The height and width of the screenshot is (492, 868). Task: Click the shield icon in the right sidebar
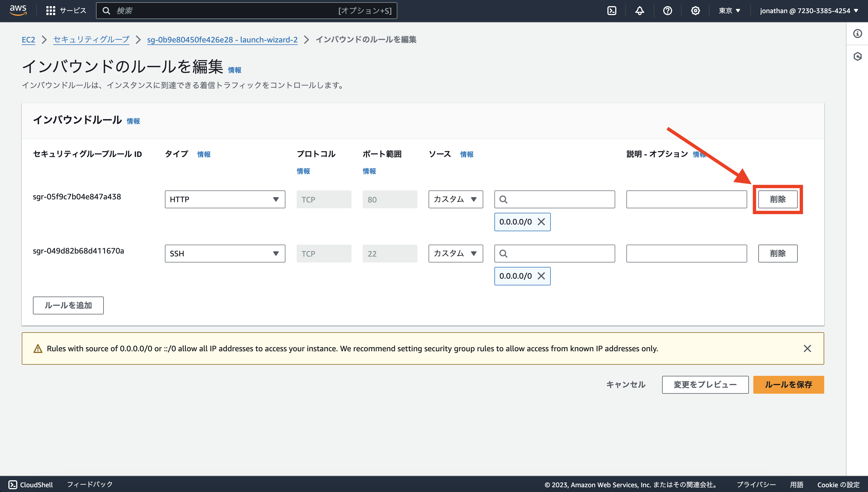coord(857,57)
